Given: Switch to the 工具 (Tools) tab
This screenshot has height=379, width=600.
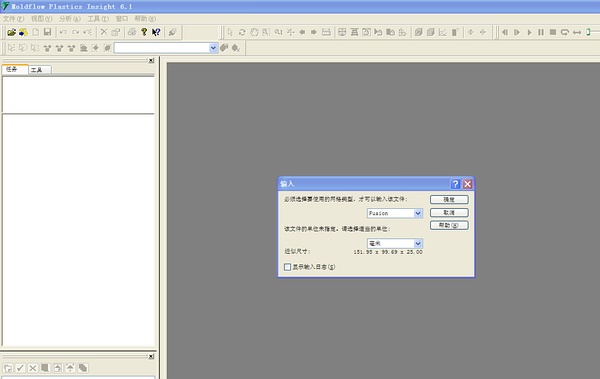Looking at the screenshot, I should coord(39,70).
